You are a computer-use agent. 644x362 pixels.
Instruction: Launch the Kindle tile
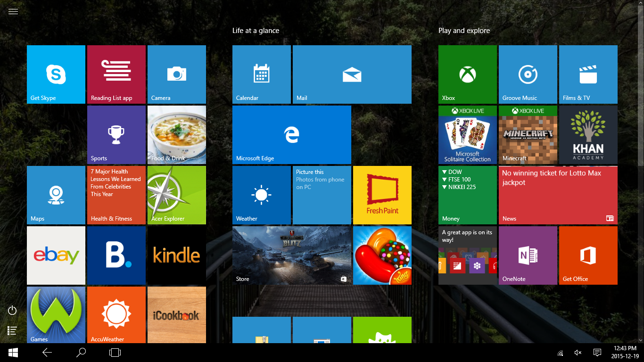pyautogui.click(x=177, y=255)
